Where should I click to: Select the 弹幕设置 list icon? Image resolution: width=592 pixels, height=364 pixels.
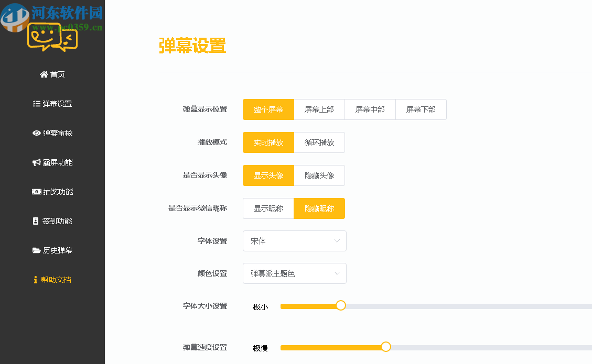tap(35, 104)
